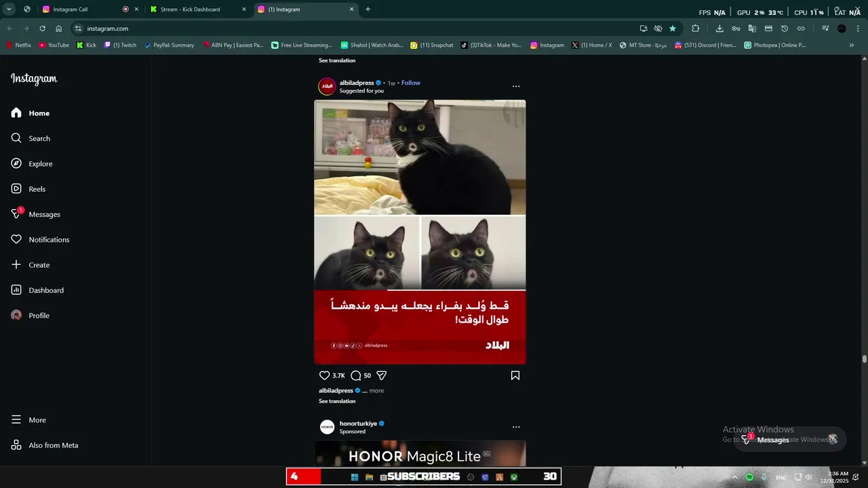The height and width of the screenshot is (488, 868).
Task: Like the albiladpress cat post
Action: click(x=324, y=375)
